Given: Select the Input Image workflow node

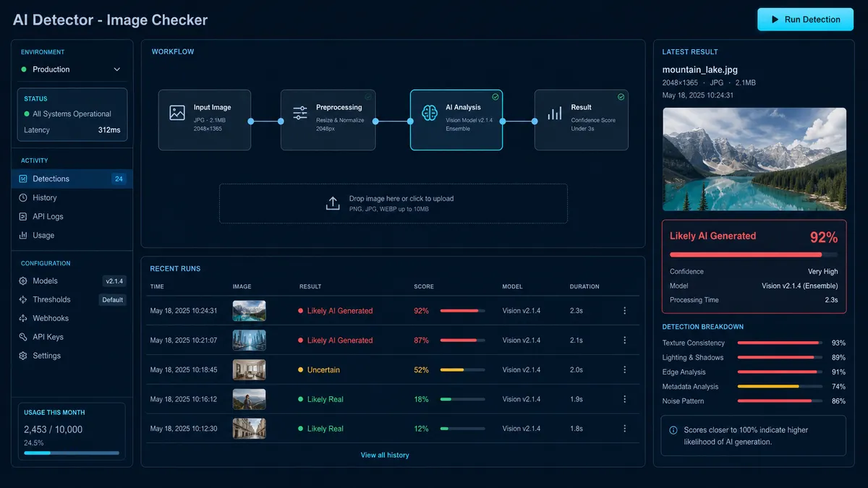Looking at the screenshot, I should click(x=205, y=120).
